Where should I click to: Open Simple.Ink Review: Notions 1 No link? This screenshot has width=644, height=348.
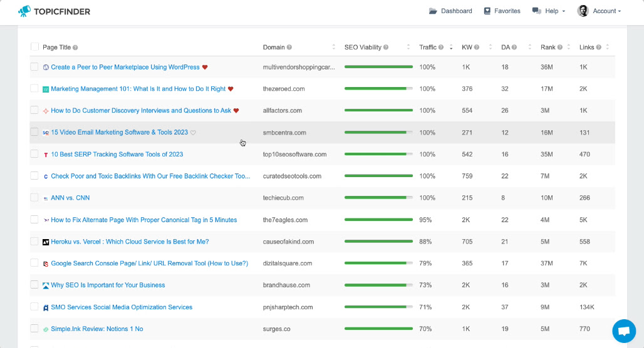point(97,329)
